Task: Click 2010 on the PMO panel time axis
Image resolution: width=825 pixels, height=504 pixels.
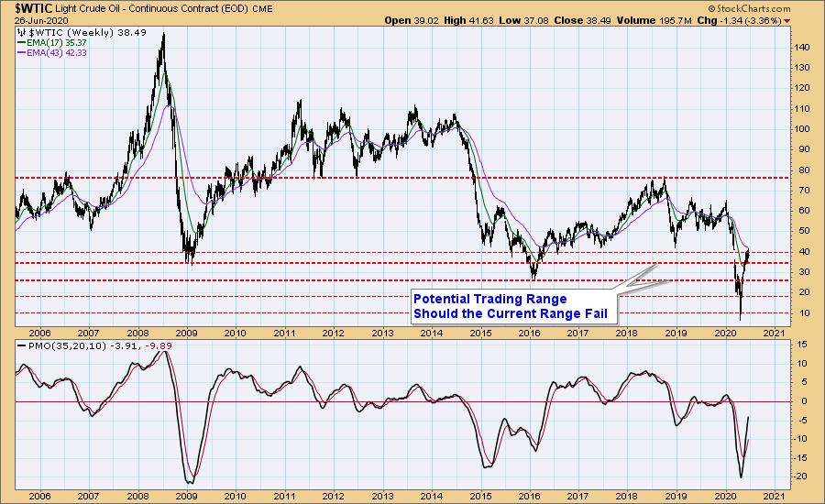Action: (236, 496)
